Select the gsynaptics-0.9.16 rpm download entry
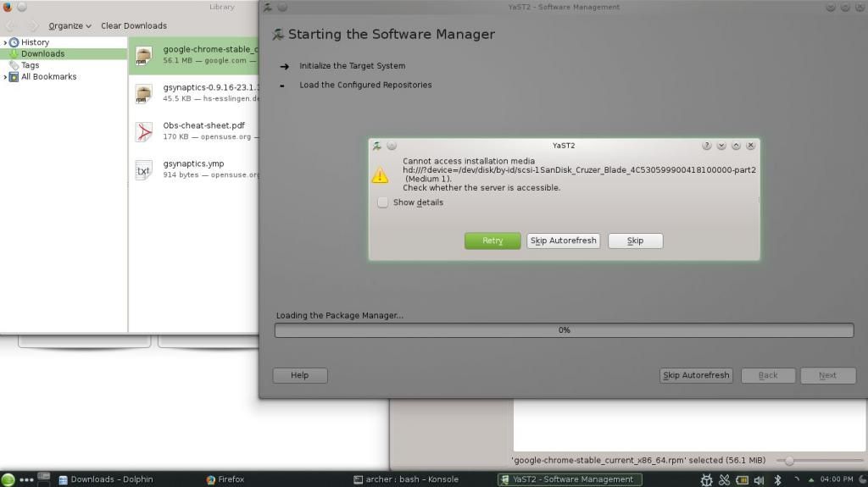Viewport: 868px width, 487px height. tap(194, 93)
